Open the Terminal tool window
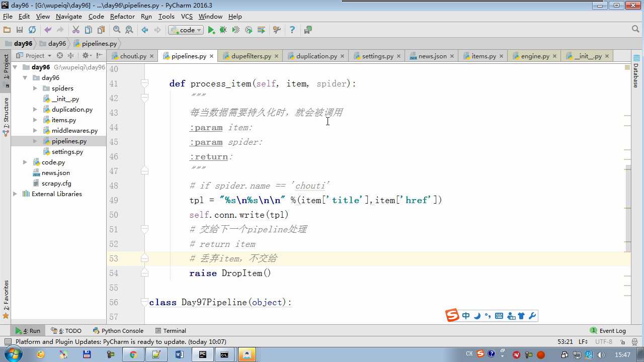 171,331
